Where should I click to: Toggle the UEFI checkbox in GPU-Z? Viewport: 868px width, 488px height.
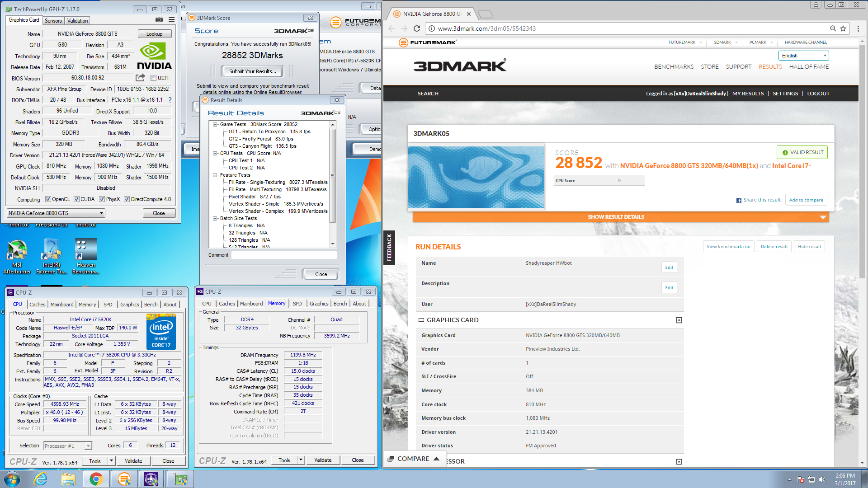click(153, 78)
